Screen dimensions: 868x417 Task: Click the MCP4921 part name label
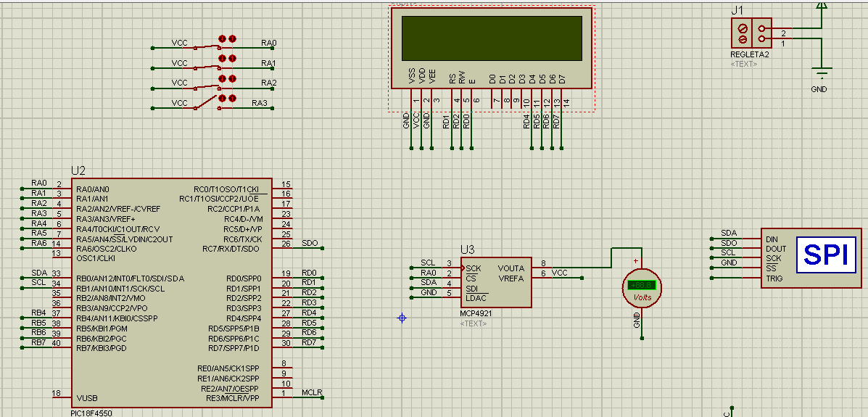coord(476,313)
